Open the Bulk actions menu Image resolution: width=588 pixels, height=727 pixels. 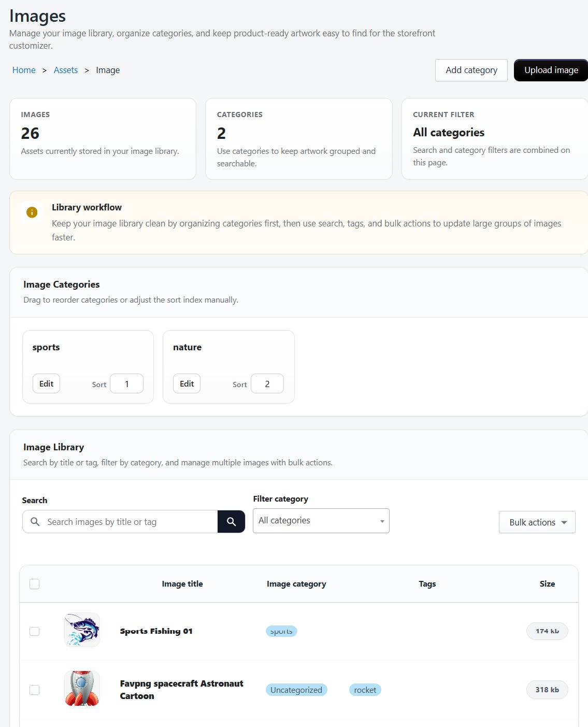[537, 522]
